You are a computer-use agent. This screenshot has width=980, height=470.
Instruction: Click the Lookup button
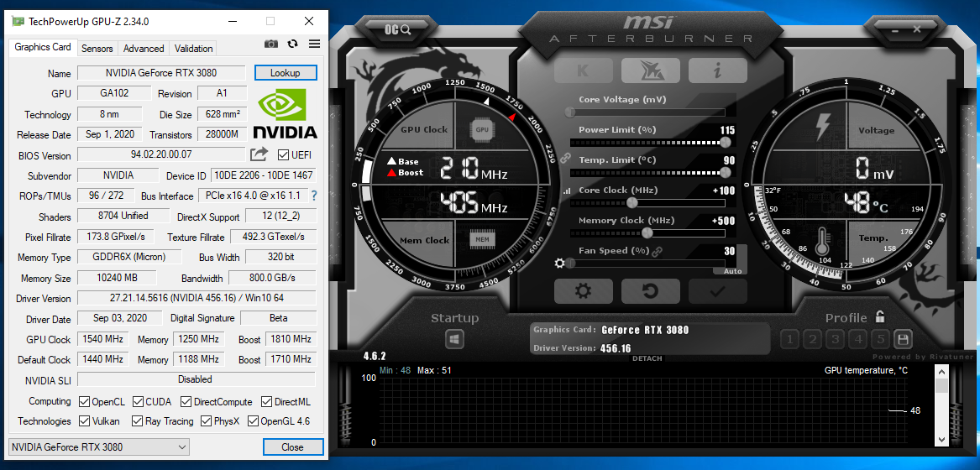(286, 72)
